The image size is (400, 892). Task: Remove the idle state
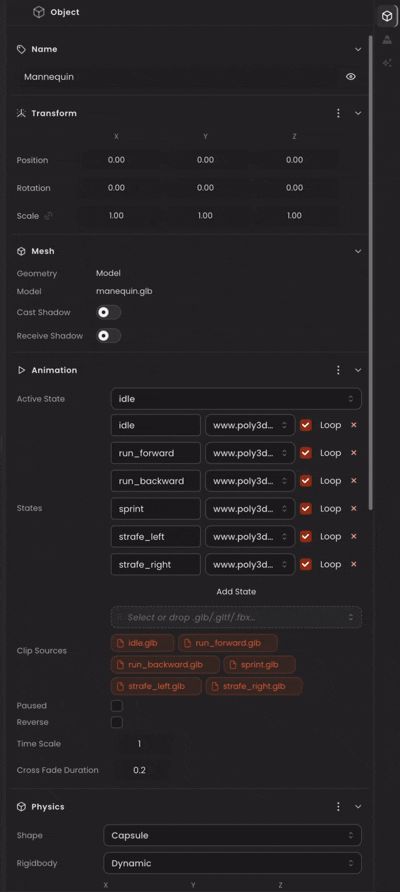(353, 425)
